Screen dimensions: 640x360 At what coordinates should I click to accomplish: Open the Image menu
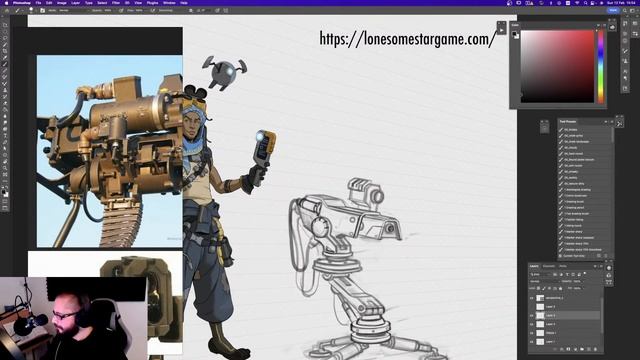[x=62, y=3]
